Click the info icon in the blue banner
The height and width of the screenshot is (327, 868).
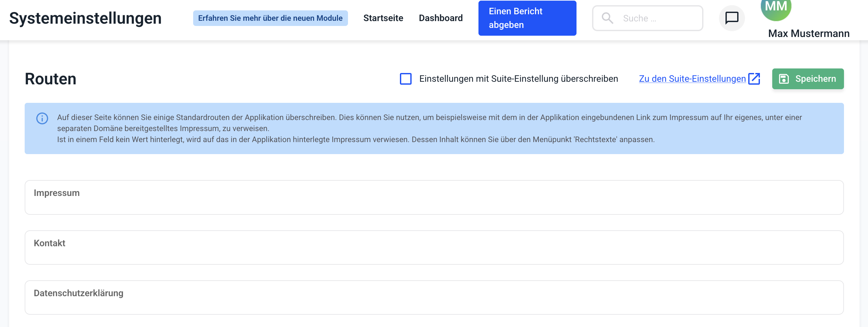[42, 118]
